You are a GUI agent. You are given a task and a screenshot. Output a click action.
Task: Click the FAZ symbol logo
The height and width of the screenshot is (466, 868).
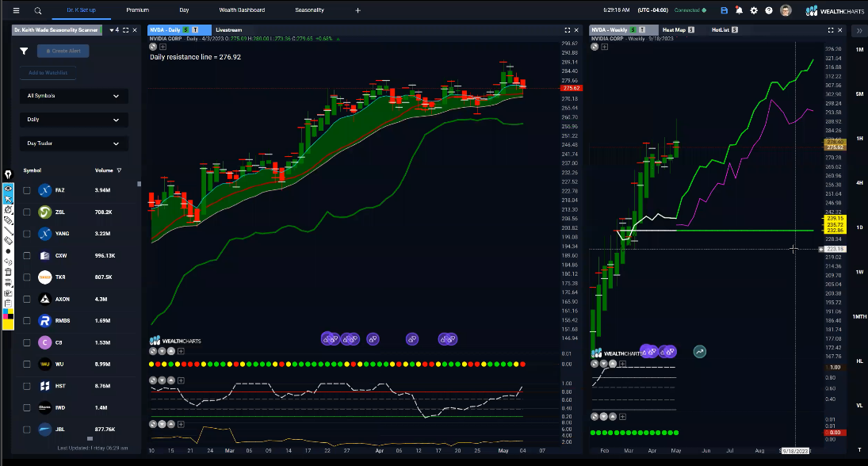click(x=45, y=190)
